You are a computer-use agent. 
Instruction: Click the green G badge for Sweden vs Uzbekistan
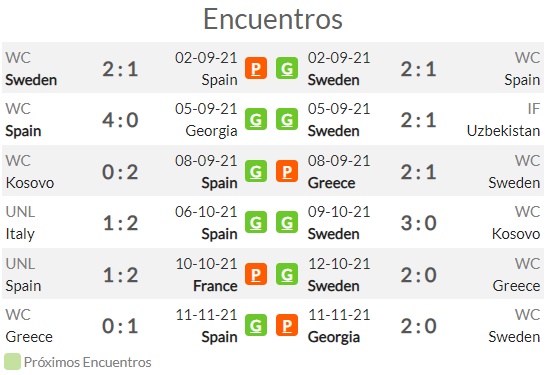[x=287, y=119]
